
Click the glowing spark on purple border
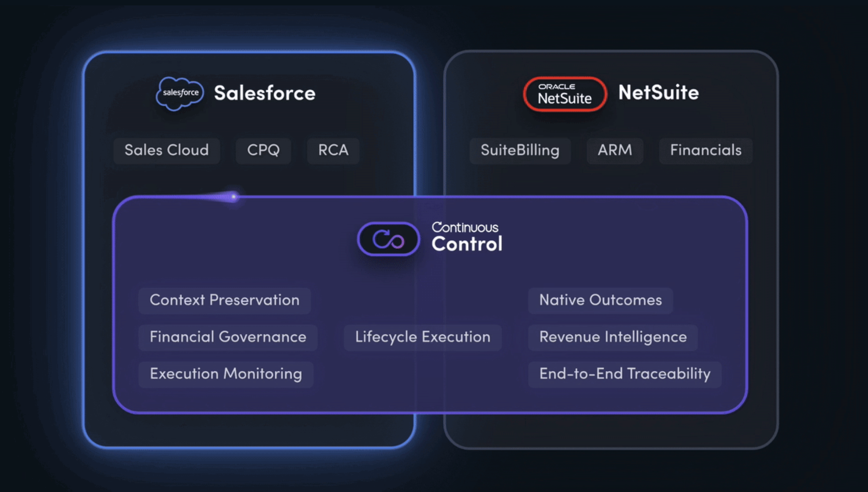[x=233, y=196]
